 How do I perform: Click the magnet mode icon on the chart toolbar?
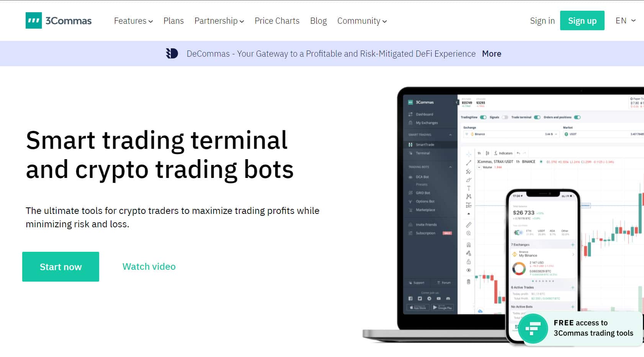tap(469, 245)
